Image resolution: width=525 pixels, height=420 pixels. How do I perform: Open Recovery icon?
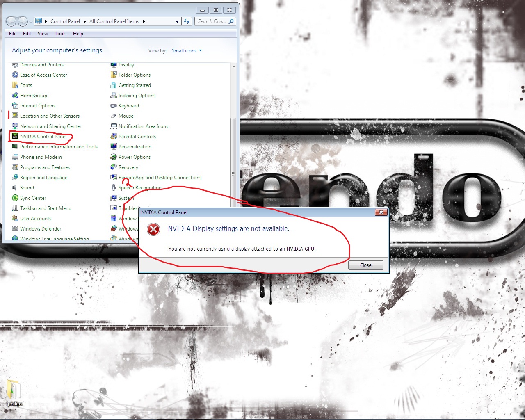114,167
